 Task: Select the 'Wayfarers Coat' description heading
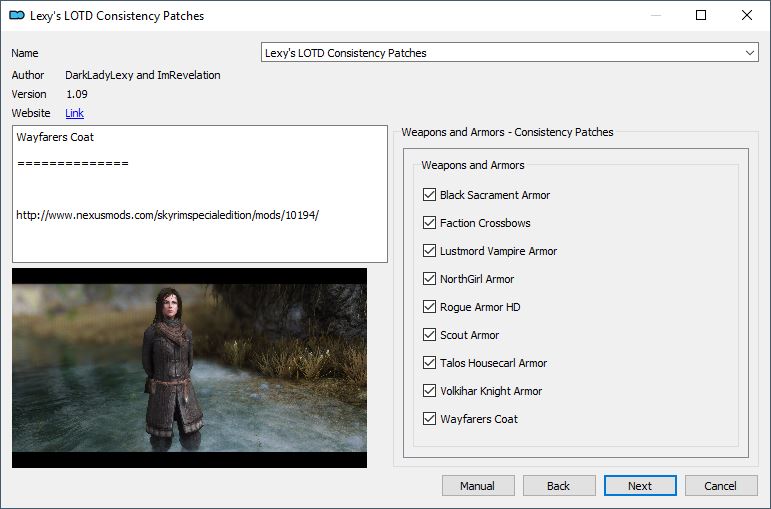pos(55,137)
